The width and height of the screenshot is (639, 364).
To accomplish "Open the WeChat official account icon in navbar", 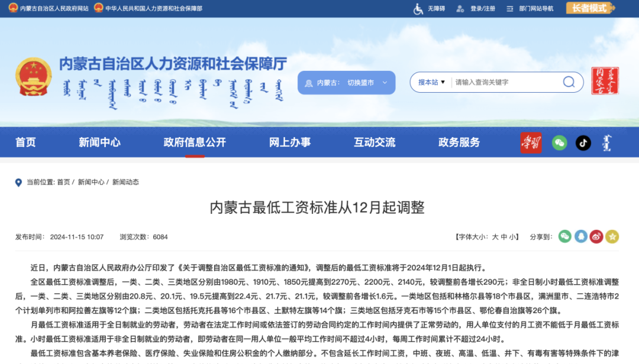I will coord(559,142).
